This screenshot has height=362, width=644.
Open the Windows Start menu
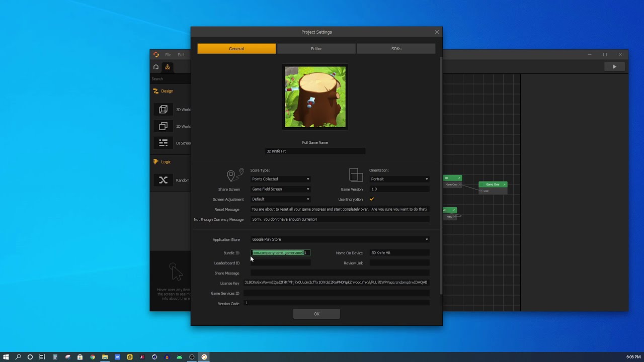pyautogui.click(x=6, y=357)
